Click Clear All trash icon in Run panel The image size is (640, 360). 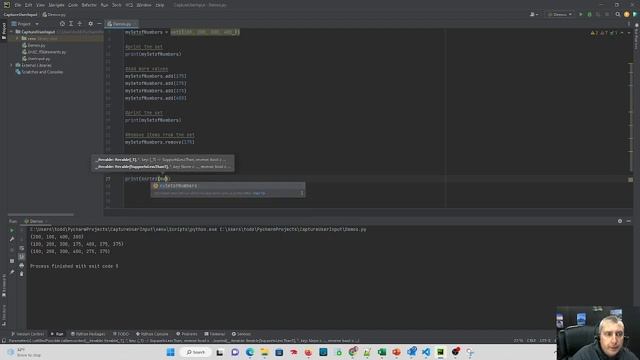[22, 274]
